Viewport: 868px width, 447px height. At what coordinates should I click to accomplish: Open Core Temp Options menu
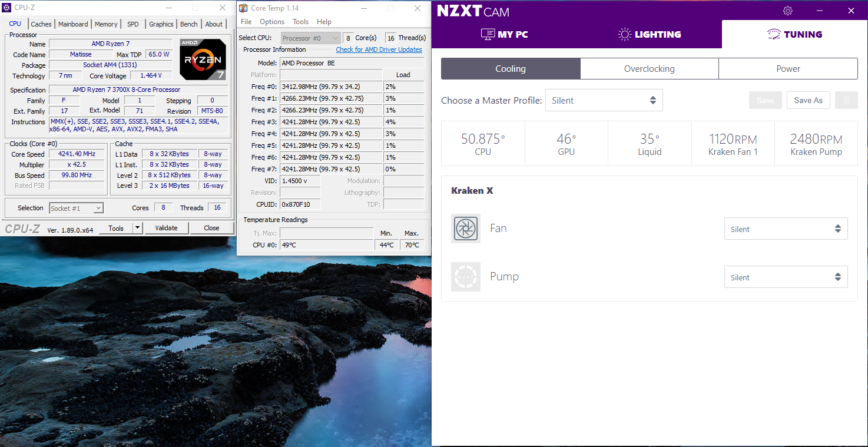pyautogui.click(x=272, y=22)
